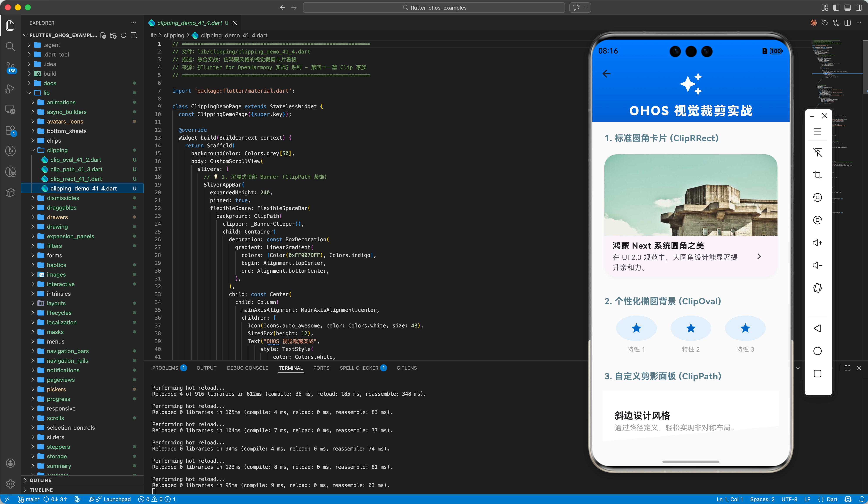
Task: Expand the OUTLINE section
Action: pyautogui.click(x=40, y=480)
